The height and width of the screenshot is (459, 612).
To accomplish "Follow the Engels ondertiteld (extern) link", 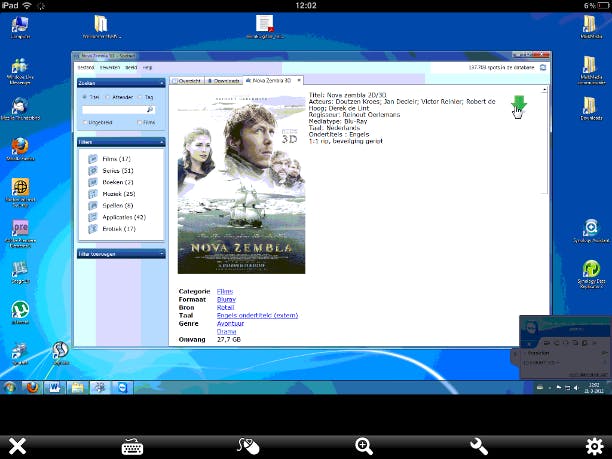I will click(257, 315).
